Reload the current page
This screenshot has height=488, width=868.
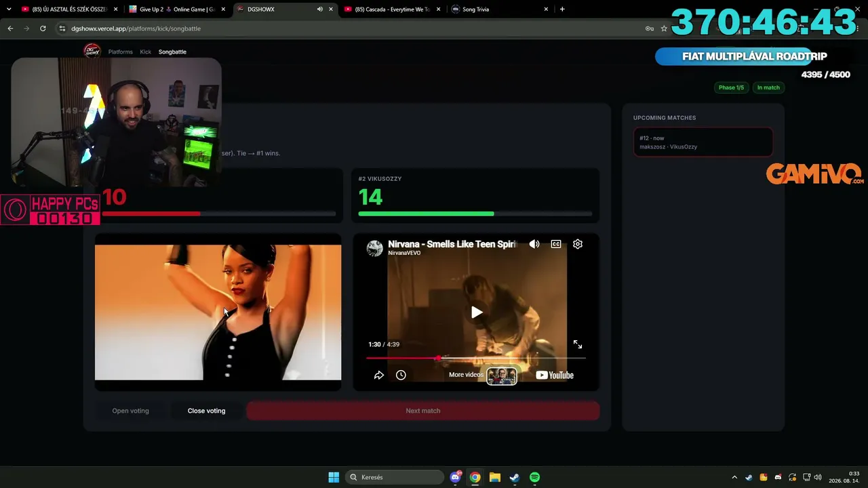(x=43, y=28)
